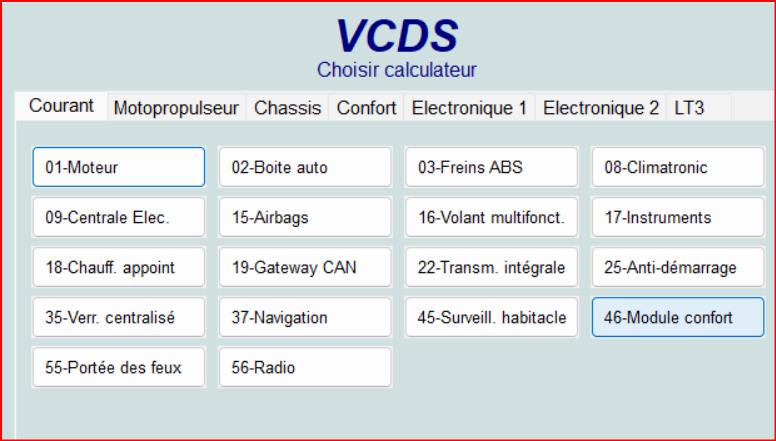This screenshot has height=441, width=776.
Task: Open 03-Freins ABS module
Action: [491, 167]
